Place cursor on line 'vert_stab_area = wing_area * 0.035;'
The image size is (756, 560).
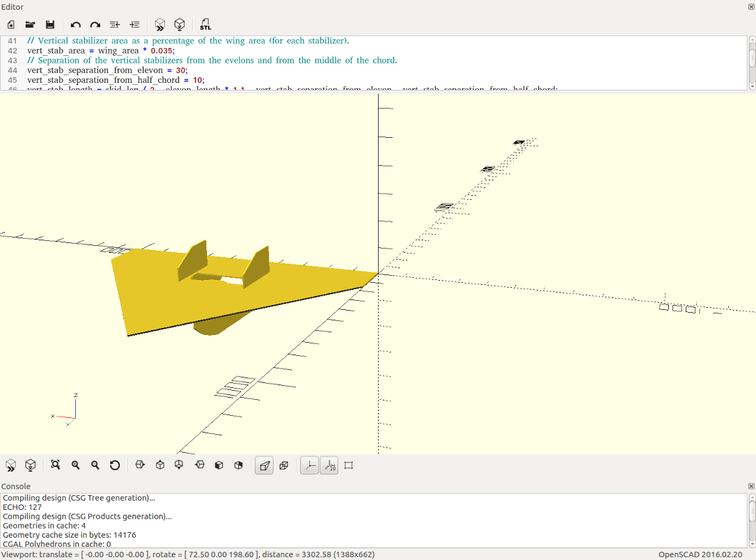(101, 51)
